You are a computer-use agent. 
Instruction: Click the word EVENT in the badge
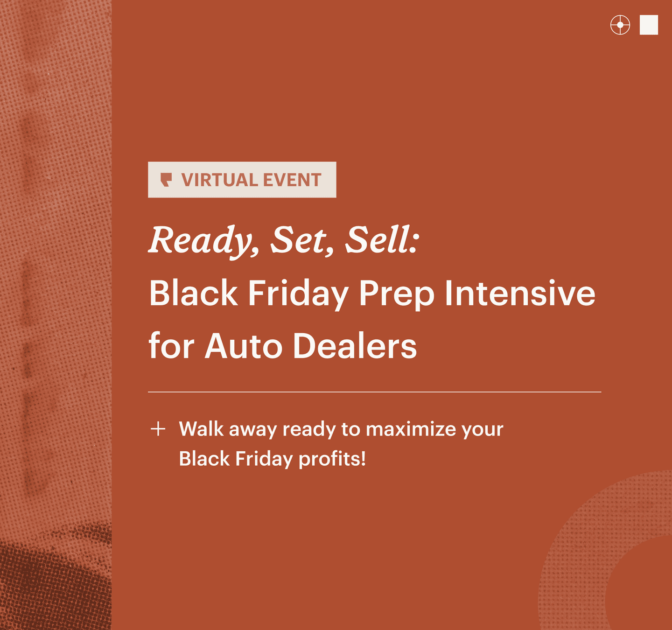coord(292,180)
